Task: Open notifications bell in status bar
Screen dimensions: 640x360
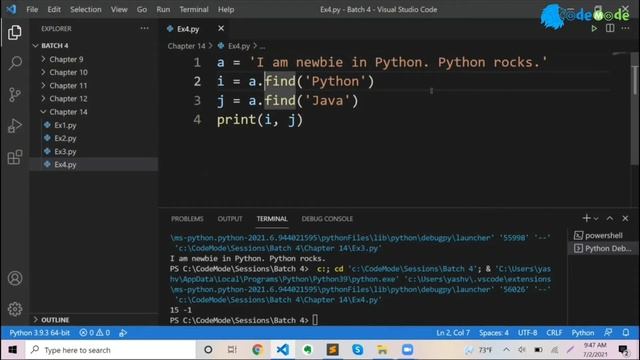Action: click(626, 333)
